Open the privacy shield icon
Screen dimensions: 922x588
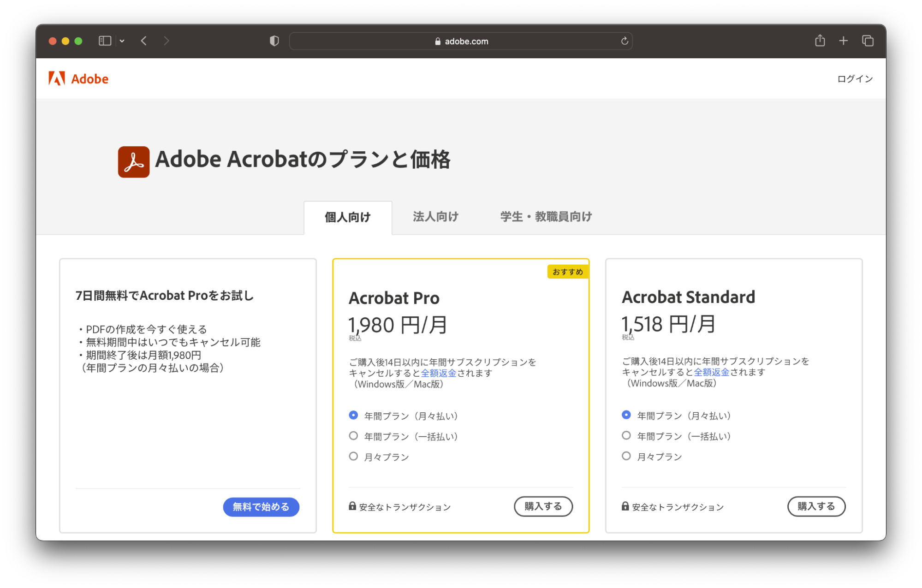[x=274, y=41]
